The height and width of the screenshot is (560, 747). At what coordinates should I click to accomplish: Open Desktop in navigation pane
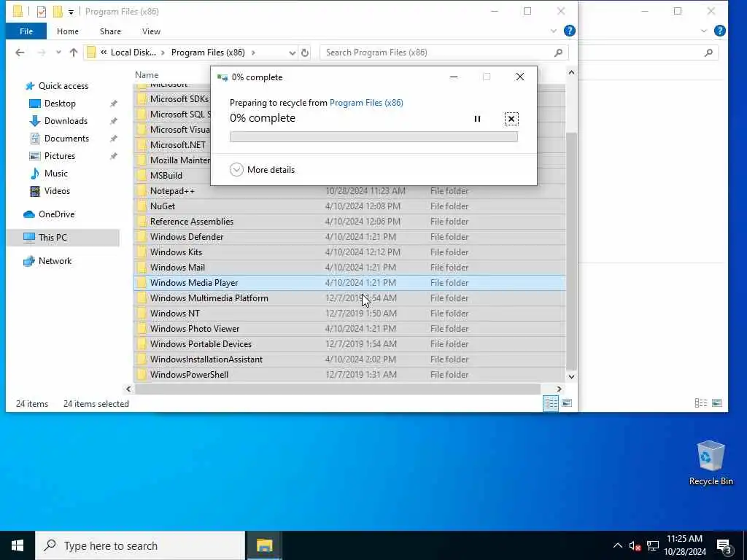click(x=60, y=104)
